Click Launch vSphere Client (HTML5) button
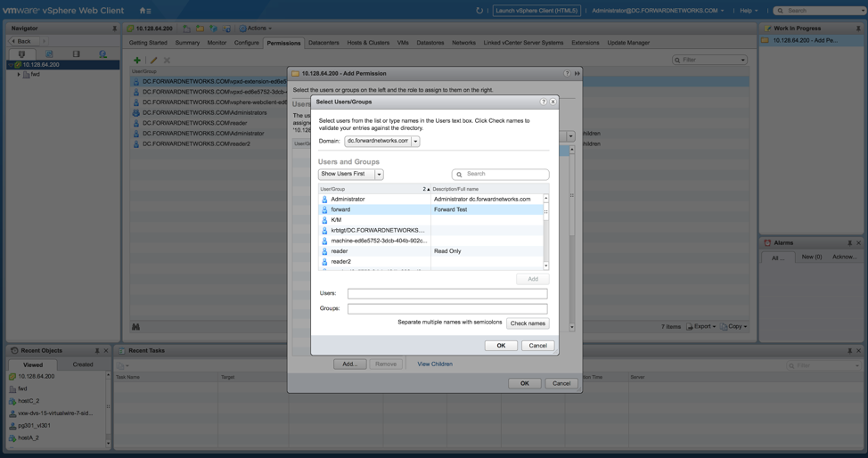This screenshot has width=868, height=458. pyautogui.click(x=536, y=11)
